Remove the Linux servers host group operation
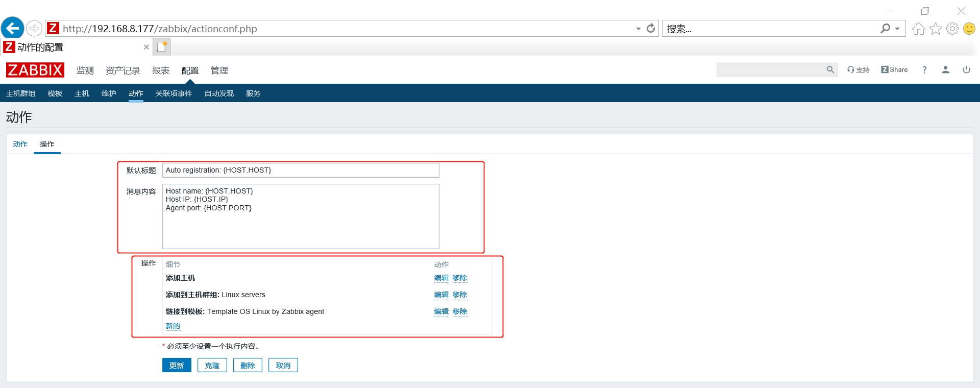Screen dimensions: 980x388 (460, 295)
